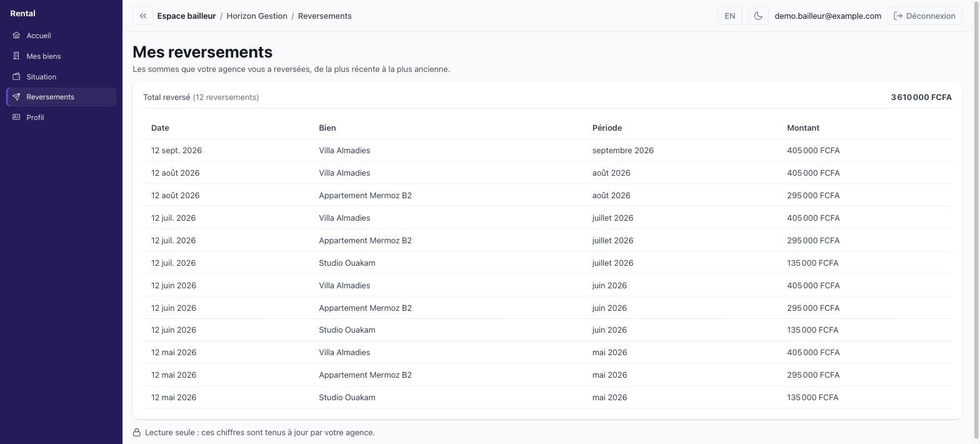
Task: Click the total 3 610 000 FCFA amount
Action: point(921,97)
